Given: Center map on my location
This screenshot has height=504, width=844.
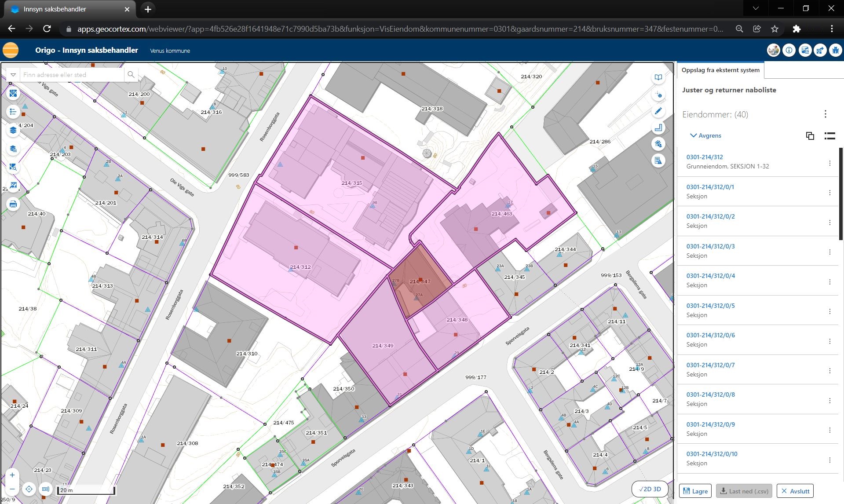Looking at the screenshot, I should (x=29, y=489).
